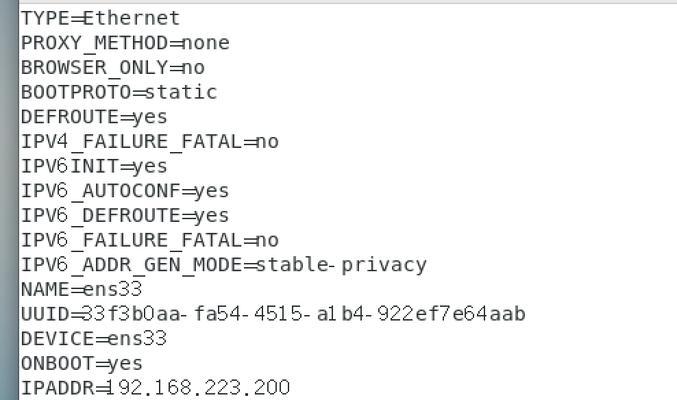Viewport: 677px width, 400px height.
Task: Place cursor after BOOTPROTO=static
Action: pyautogui.click(x=218, y=92)
